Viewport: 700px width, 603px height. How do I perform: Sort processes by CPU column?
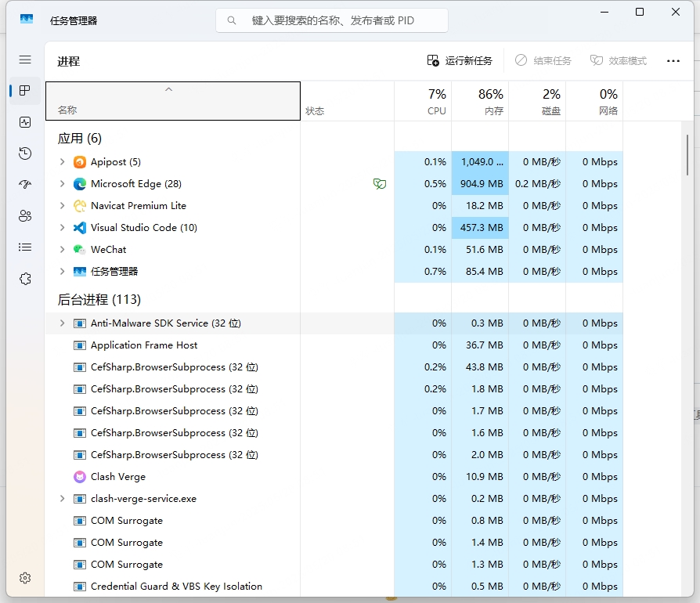[x=423, y=101]
